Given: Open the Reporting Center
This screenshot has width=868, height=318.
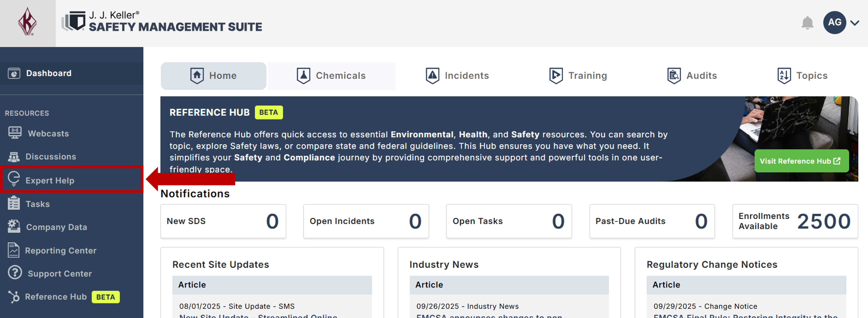Looking at the screenshot, I should tap(60, 251).
